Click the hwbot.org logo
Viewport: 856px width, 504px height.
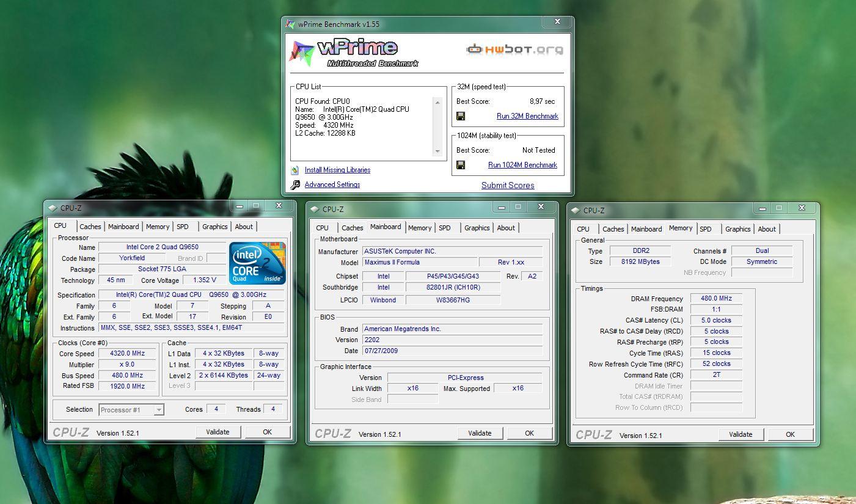coord(514,49)
